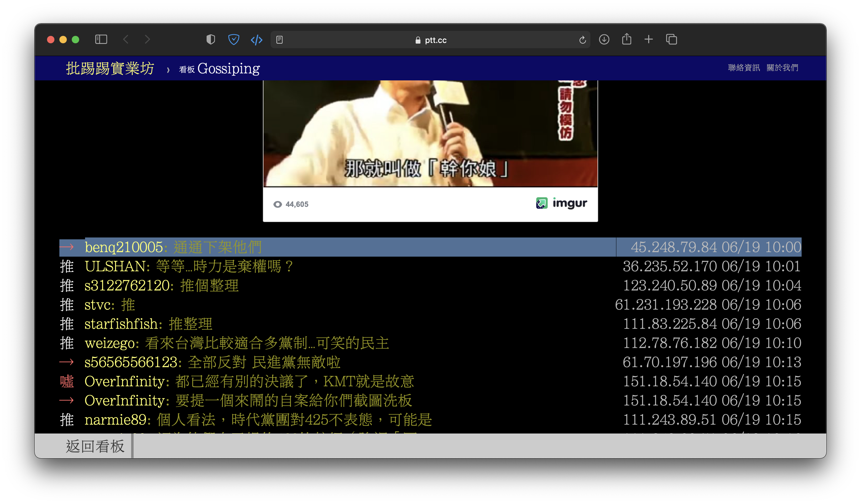Open 聯絡資訊 in top menu
The width and height of the screenshot is (861, 504).
tap(743, 68)
